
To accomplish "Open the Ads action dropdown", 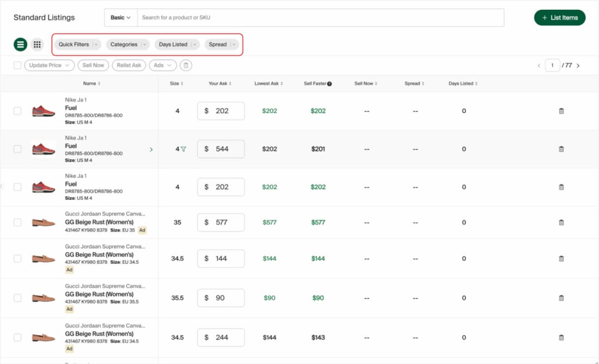I will click(162, 65).
